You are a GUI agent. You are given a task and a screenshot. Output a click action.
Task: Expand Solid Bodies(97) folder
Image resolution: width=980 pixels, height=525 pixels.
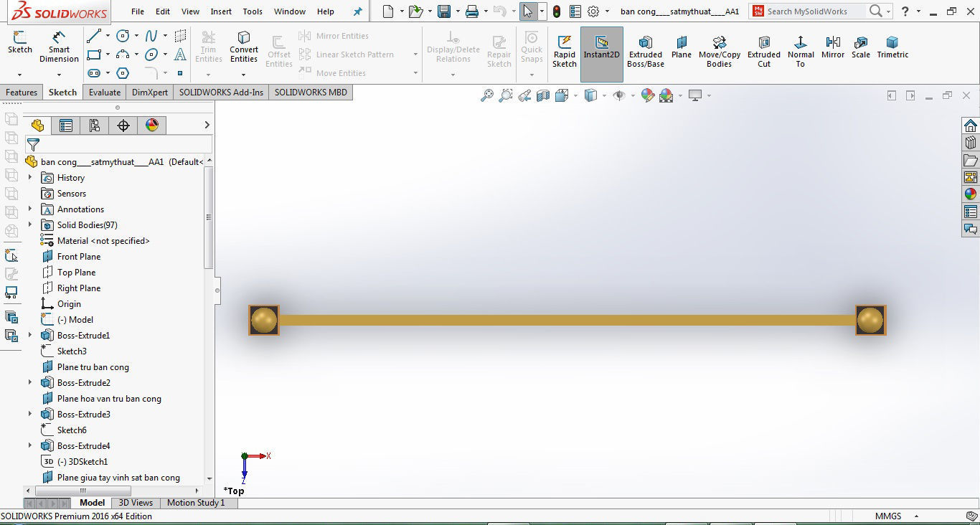pyautogui.click(x=29, y=224)
